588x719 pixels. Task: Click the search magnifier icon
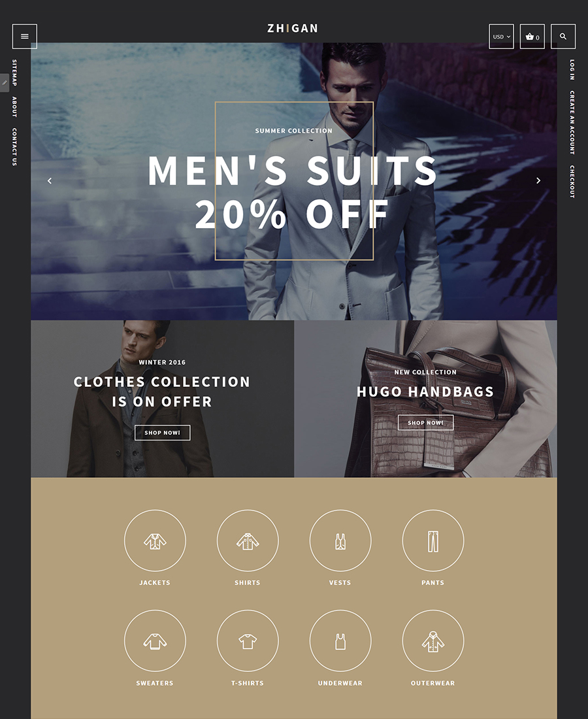coord(563,37)
